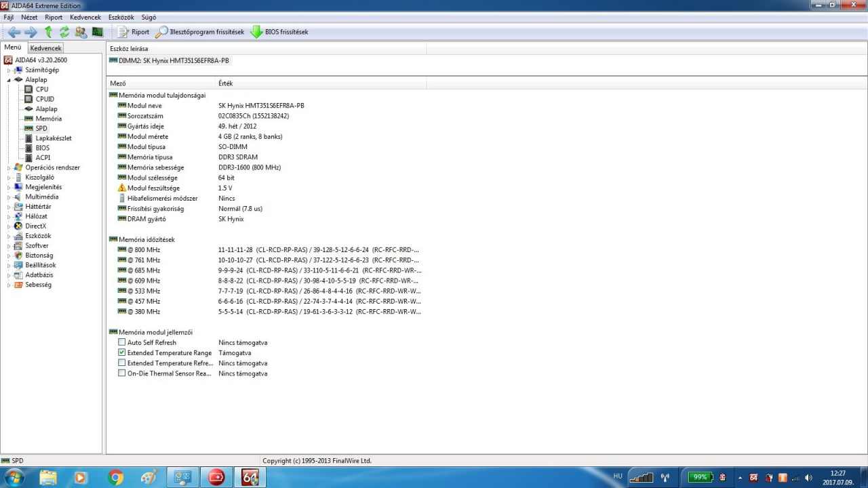The width and height of the screenshot is (868, 488).
Task: Expand the Hálózat node
Action: (x=9, y=216)
